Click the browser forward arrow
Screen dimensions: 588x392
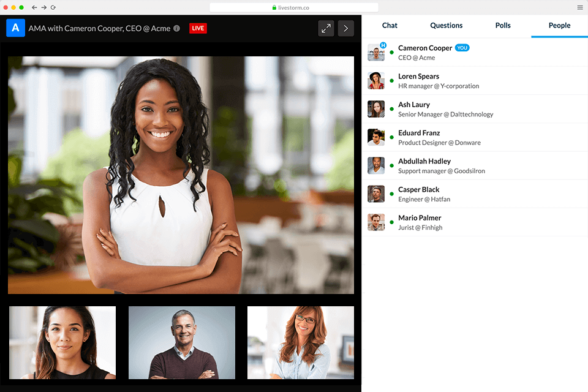(x=44, y=7)
